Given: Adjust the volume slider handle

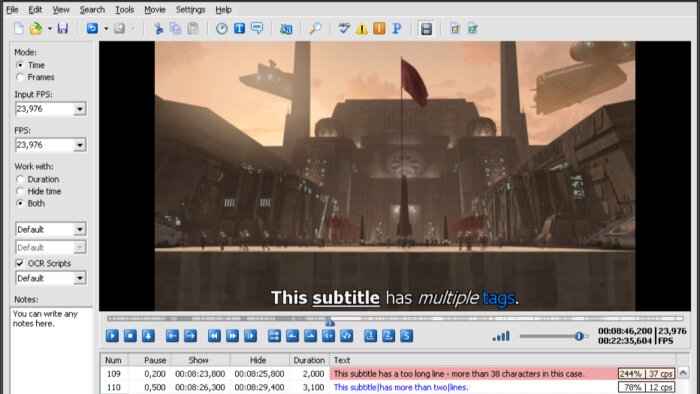Looking at the screenshot, I should coord(579,336).
